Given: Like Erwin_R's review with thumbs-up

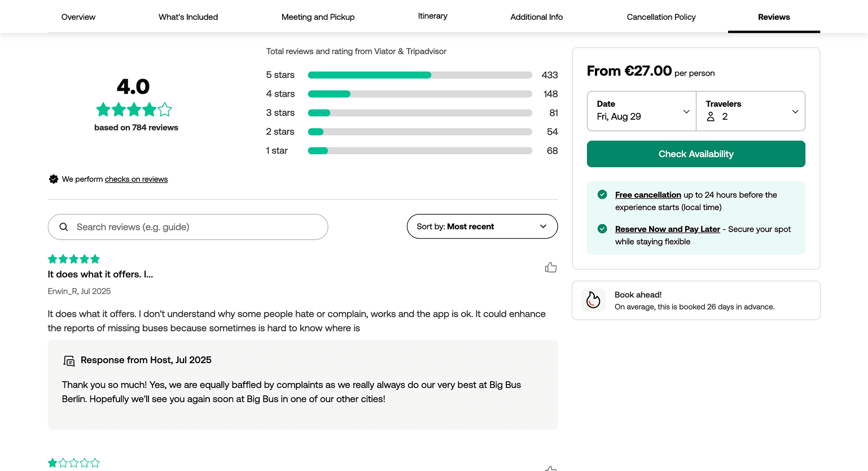Looking at the screenshot, I should [x=551, y=268].
